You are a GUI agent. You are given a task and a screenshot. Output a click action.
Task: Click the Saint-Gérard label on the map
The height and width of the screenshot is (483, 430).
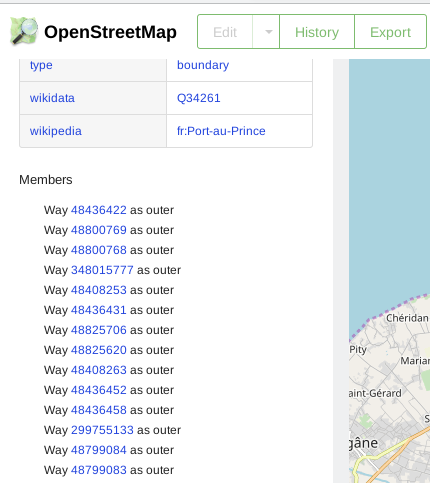pos(375,393)
